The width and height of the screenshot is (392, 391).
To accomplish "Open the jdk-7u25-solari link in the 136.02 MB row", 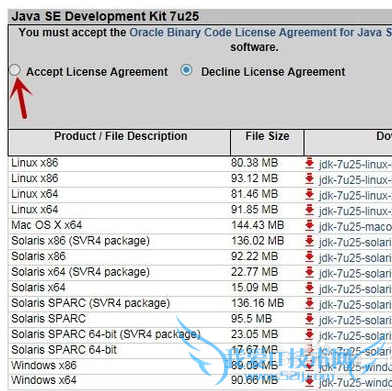I will (355, 242).
